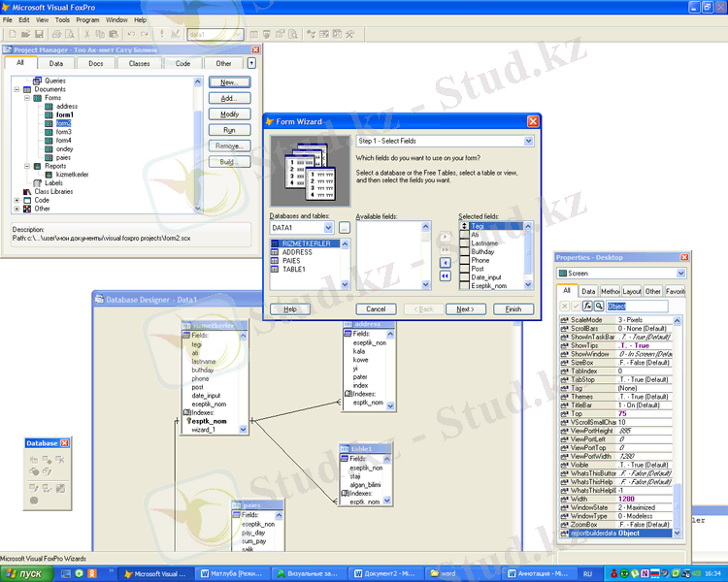Expand the Code node in Project Manager
728x582 pixels.
(x=17, y=200)
